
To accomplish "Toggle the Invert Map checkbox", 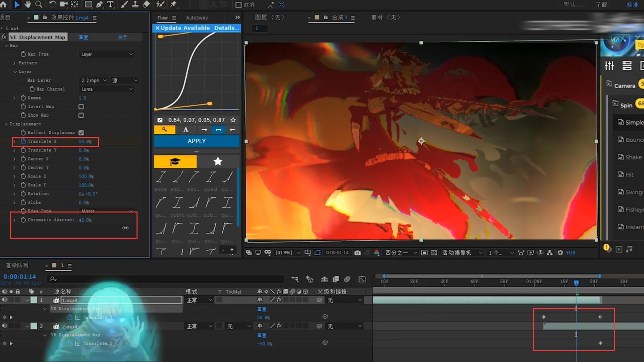I will coord(81,107).
